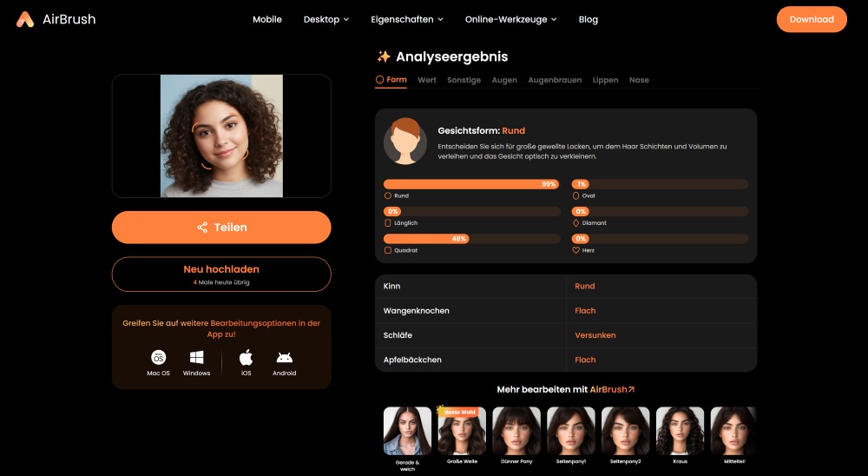
Task: Click the AirBrush logo icon
Action: pos(25,19)
